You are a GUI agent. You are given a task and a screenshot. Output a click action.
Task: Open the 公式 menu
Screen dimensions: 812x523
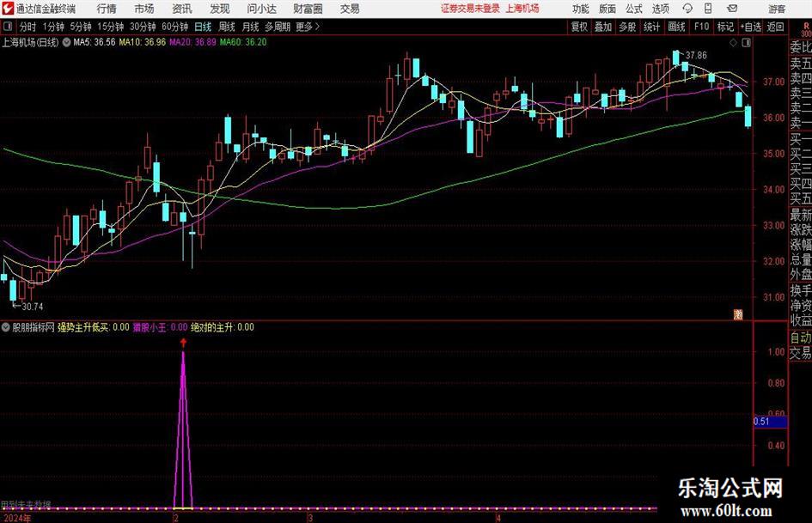coord(634,9)
